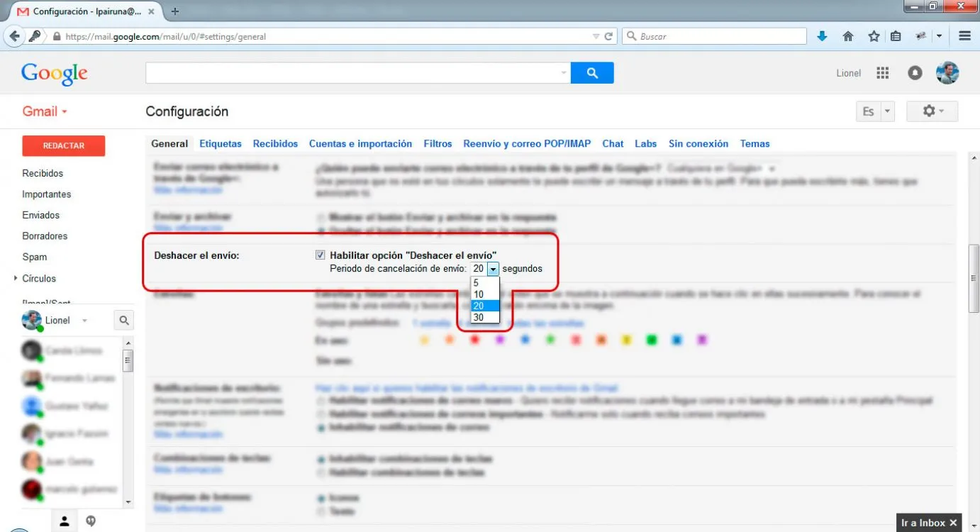
Task: Show contacts using the person icon
Action: (x=65, y=521)
